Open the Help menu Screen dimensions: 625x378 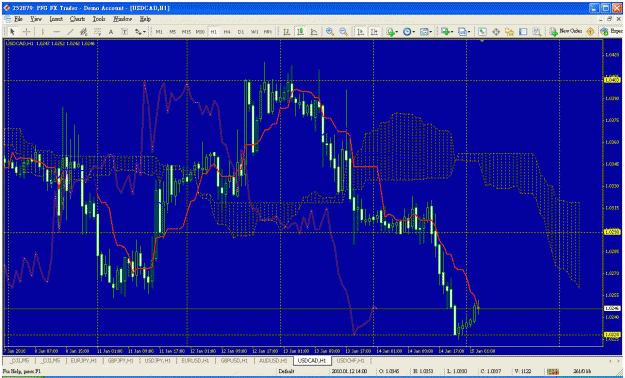click(145, 19)
